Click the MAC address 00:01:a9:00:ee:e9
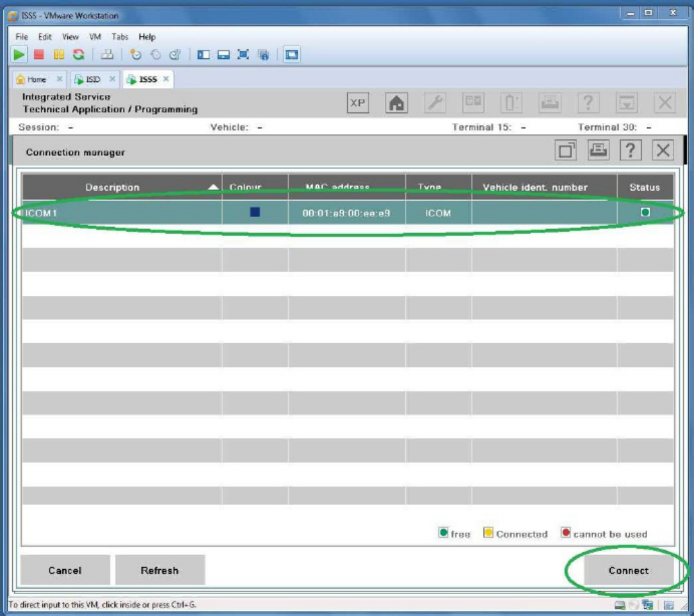The image size is (694, 616). [x=346, y=213]
